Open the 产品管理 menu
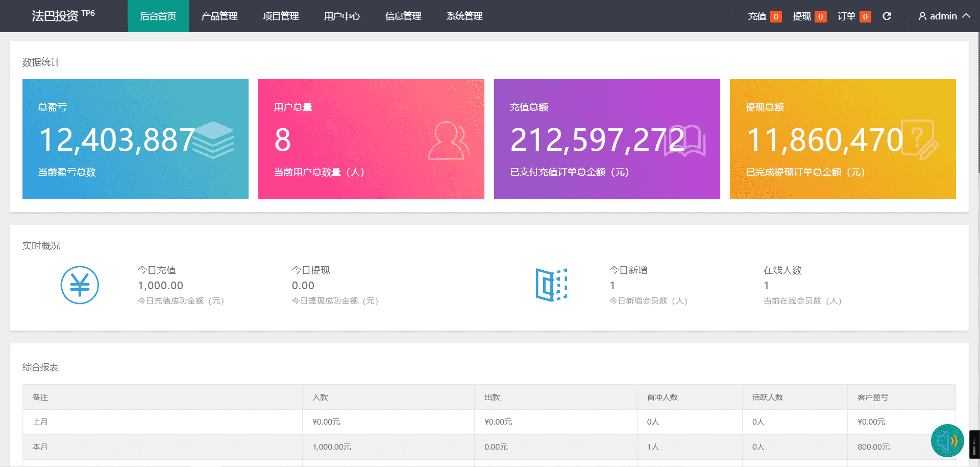 pyautogui.click(x=219, y=16)
